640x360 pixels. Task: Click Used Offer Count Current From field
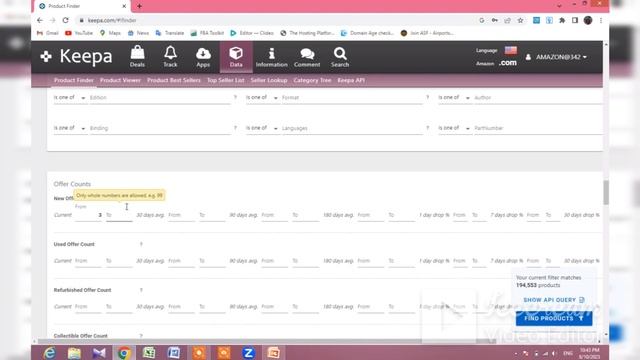coord(88,261)
